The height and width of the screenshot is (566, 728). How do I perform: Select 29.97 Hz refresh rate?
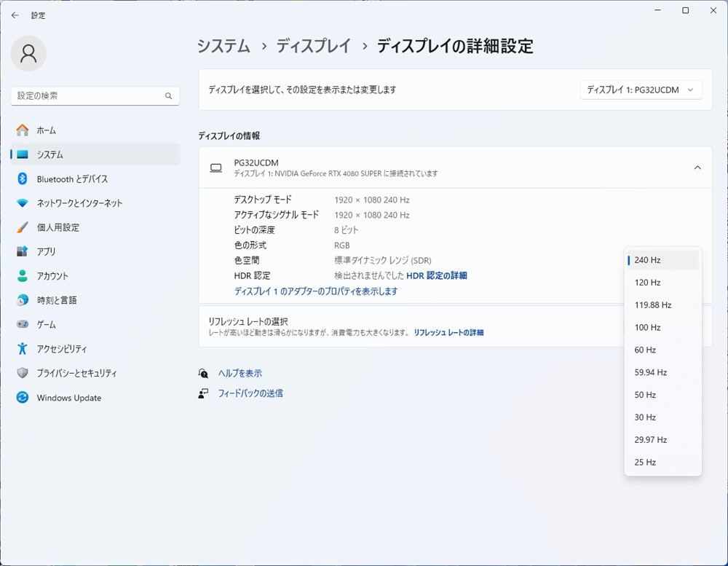(x=662, y=439)
